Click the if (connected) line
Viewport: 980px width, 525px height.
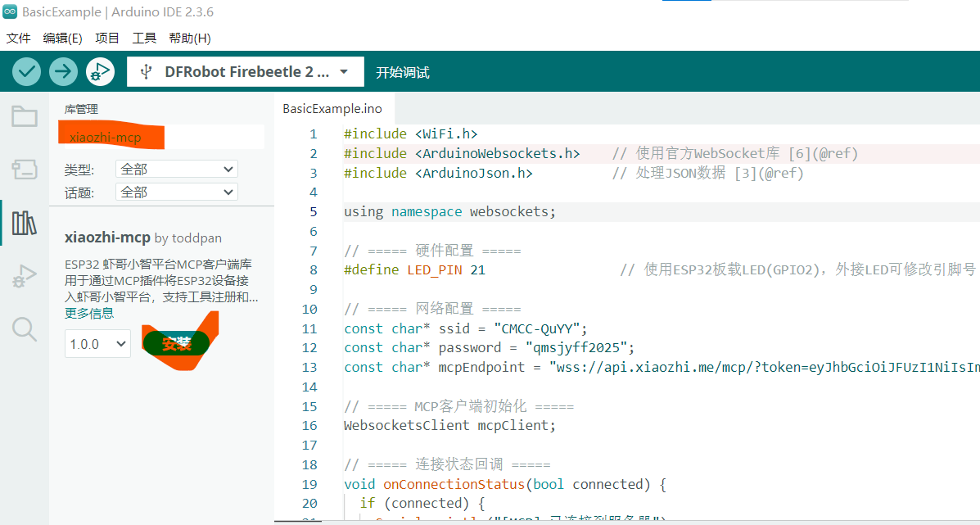point(422,503)
